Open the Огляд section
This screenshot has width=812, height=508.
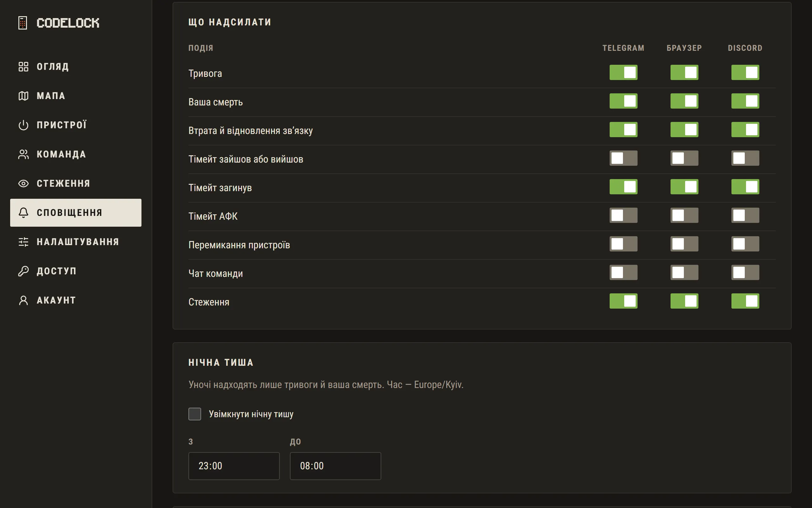pyautogui.click(x=76, y=67)
